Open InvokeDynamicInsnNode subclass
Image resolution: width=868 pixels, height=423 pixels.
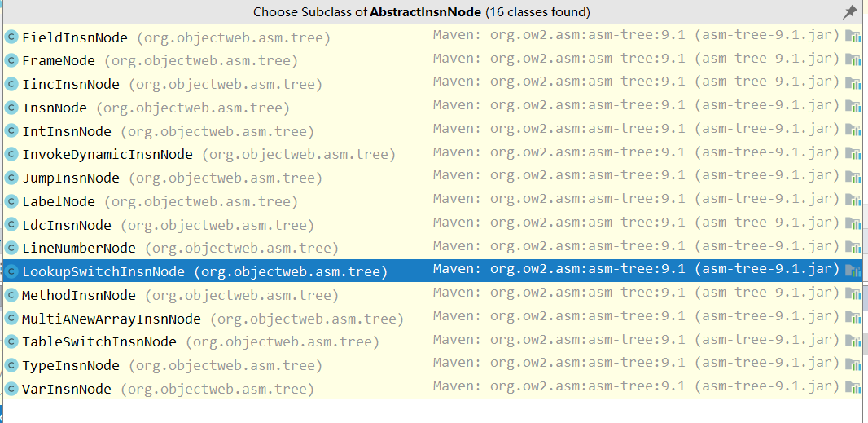[107, 155]
